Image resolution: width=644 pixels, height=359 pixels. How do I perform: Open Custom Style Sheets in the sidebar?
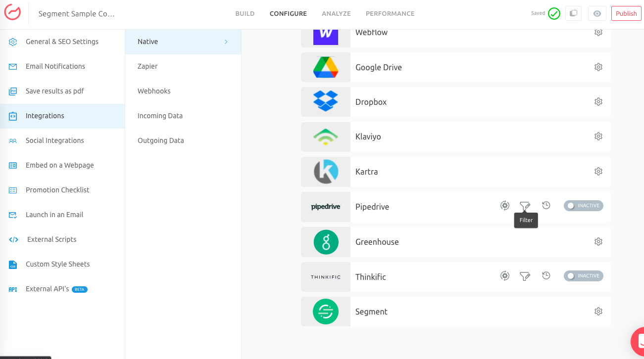coord(62,264)
